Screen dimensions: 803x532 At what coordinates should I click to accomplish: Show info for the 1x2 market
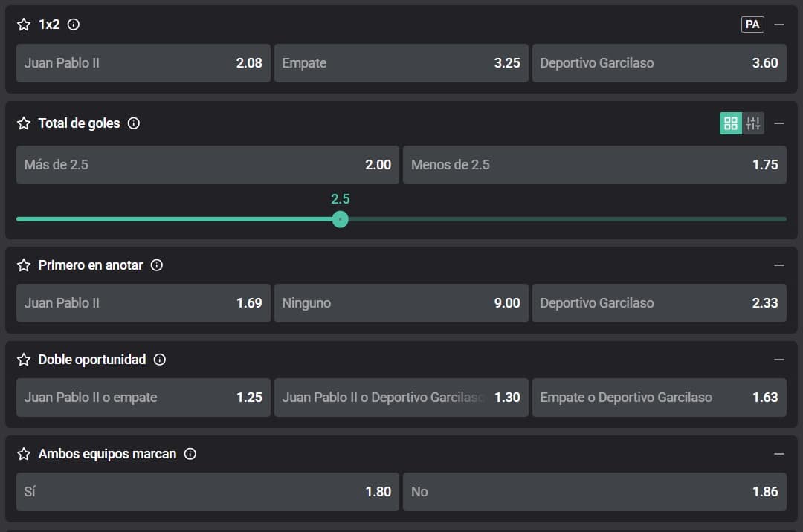pyautogui.click(x=74, y=25)
